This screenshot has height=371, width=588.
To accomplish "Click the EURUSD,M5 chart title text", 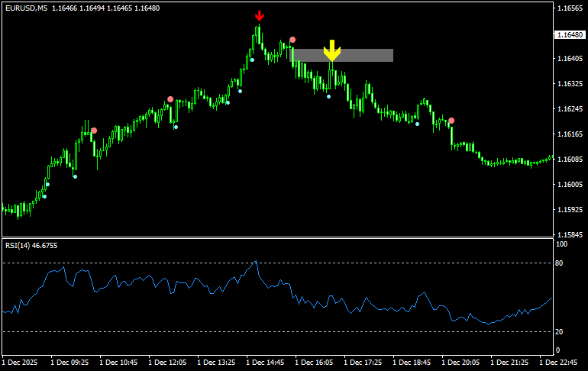I will pos(26,8).
